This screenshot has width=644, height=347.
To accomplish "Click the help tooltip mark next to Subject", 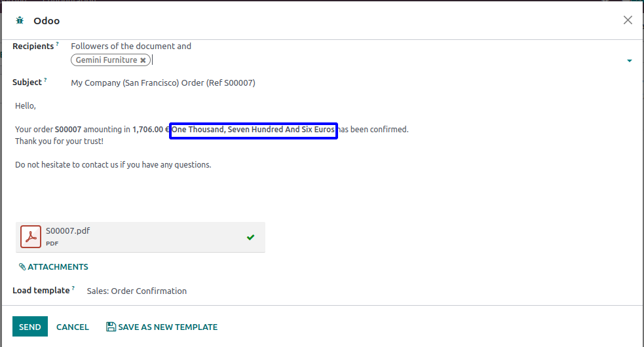I will coord(46,81).
